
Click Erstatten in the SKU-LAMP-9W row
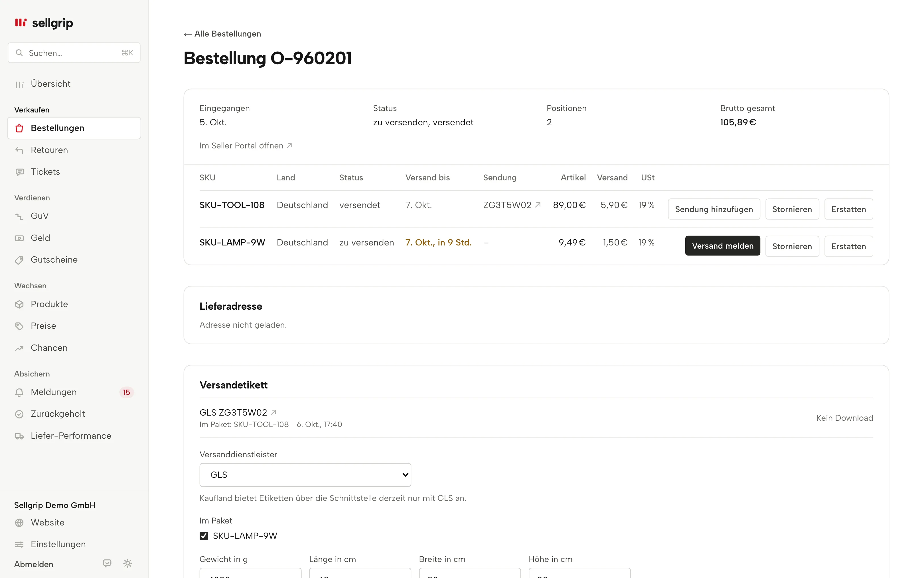848,246
